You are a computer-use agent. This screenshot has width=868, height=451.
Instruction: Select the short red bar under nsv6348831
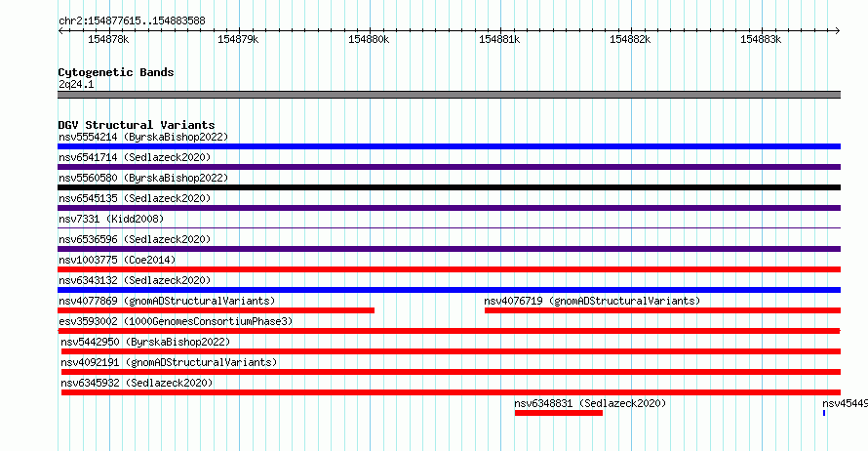tap(559, 413)
